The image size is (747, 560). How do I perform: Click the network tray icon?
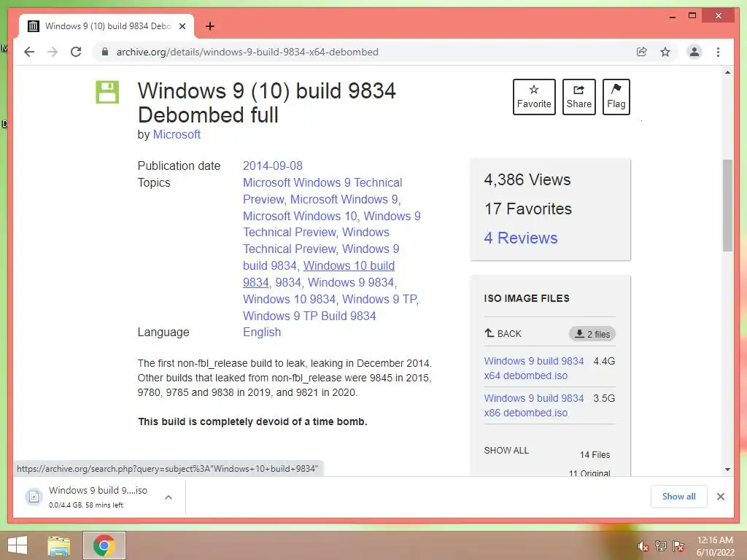pos(660,546)
